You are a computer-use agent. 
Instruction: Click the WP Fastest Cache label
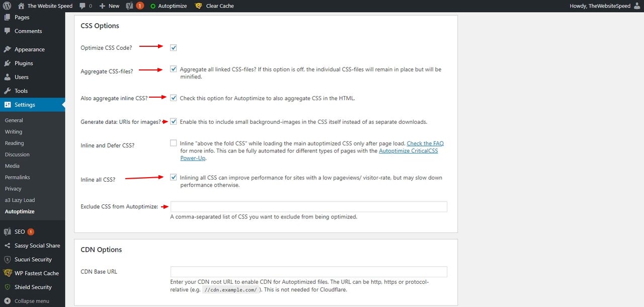tap(37, 273)
